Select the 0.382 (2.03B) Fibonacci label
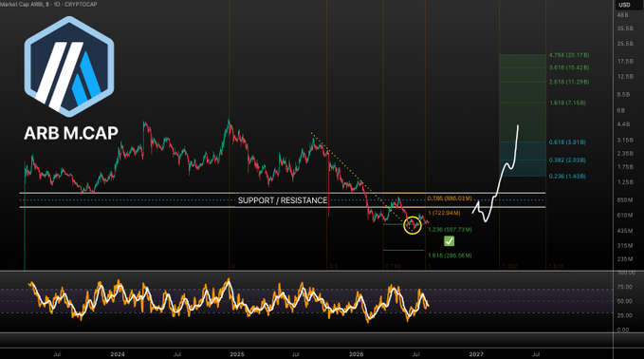Image resolution: width=644 pixels, height=359 pixels. coord(567,160)
